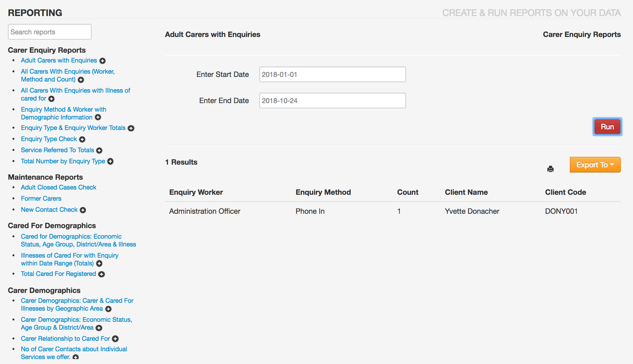Click the Former Carers report link
Viewport: 633px width, 364px height.
pos(41,198)
